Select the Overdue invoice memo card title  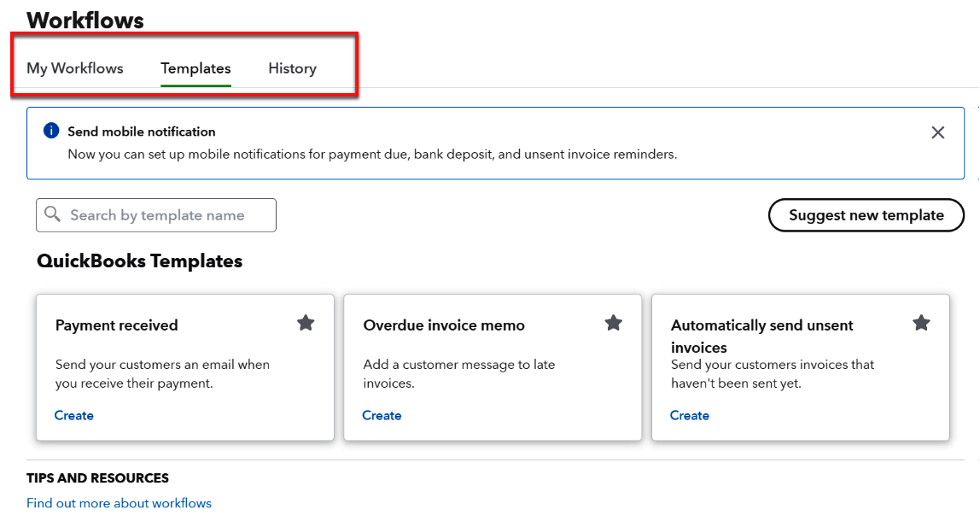pyautogui.click(x=444, y=325)
